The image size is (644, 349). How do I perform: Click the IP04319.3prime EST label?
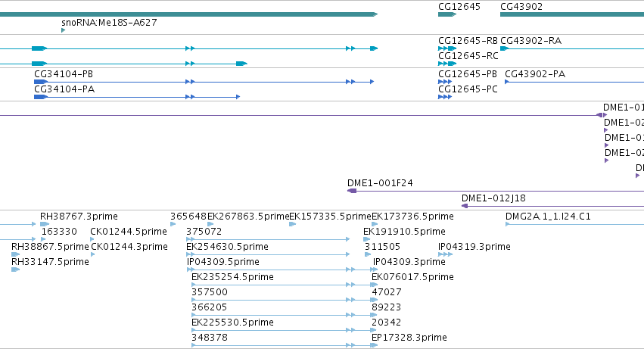coord(474,247)
